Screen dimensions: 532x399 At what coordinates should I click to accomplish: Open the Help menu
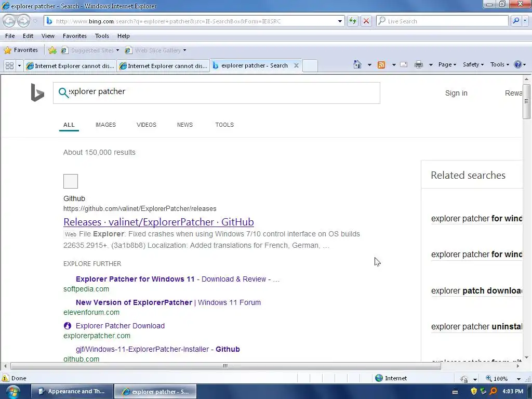pos(124,36)
